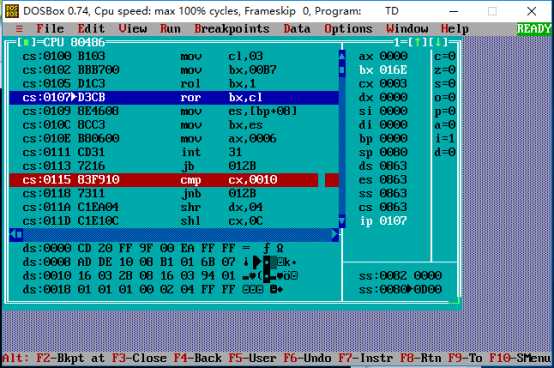Select the cx register value 0003
Viewport: 554px width, 368px height.
[393, 83]
